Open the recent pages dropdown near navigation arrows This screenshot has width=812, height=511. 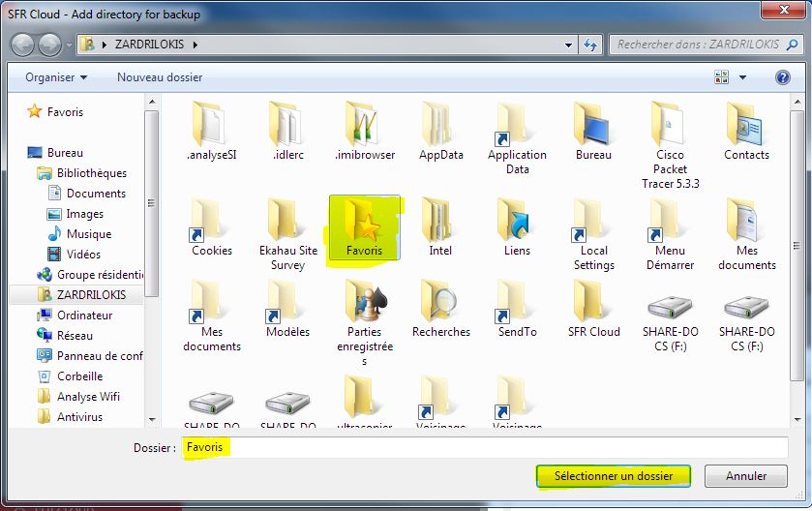pyautogui.click(x=69, y=45)
